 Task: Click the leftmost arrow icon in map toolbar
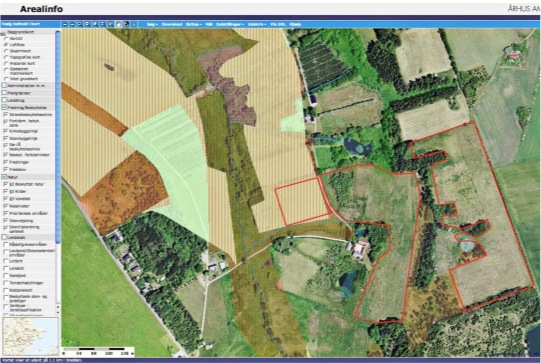pos(65,24)
